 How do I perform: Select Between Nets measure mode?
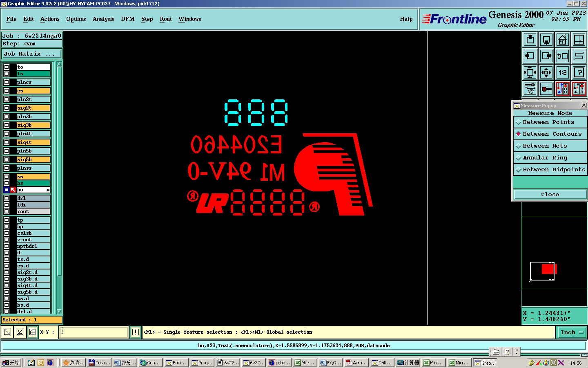[550, 146]
